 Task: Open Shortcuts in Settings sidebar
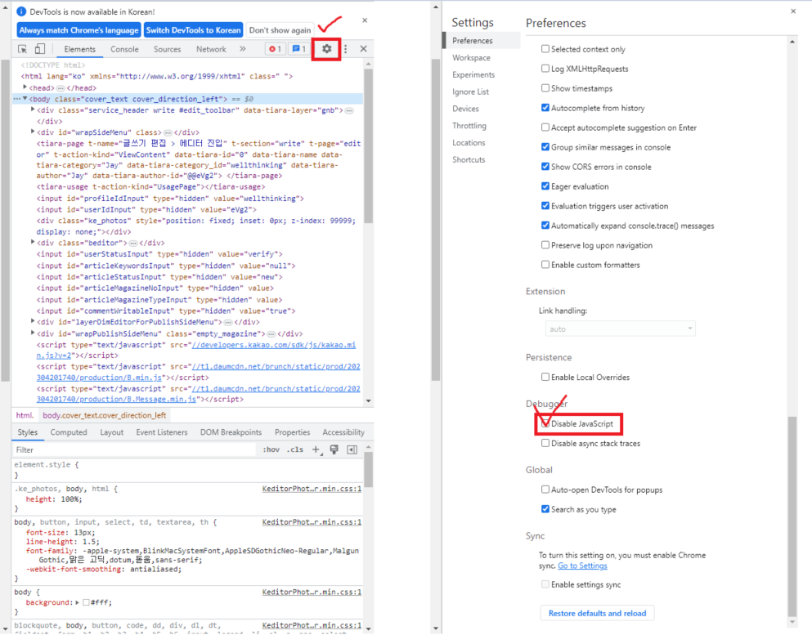point(469,159)
